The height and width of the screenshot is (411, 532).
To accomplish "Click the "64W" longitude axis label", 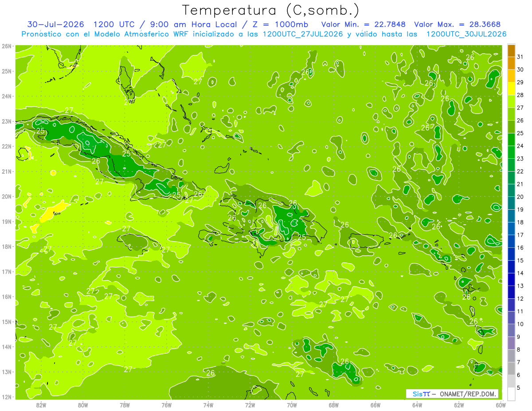I will (417, 405).
